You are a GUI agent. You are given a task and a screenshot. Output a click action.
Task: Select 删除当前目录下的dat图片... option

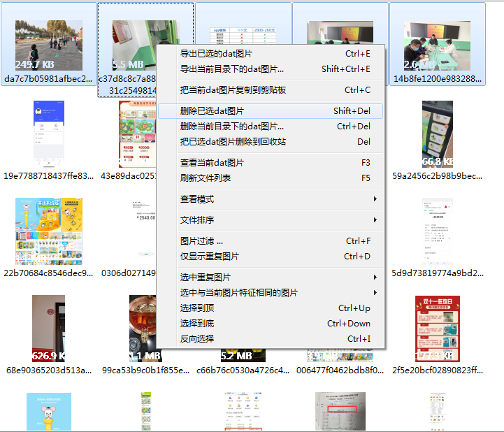[x=271, y=127]
